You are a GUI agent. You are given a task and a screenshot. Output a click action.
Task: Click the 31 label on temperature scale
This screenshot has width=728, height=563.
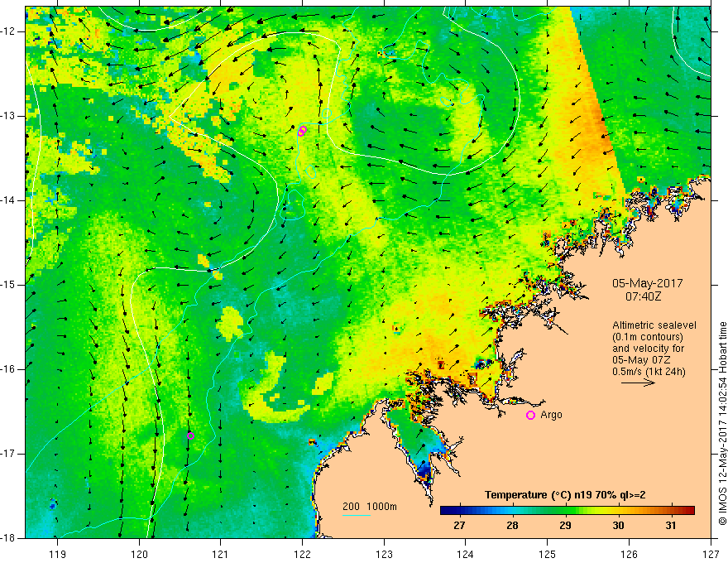[670, 526]
